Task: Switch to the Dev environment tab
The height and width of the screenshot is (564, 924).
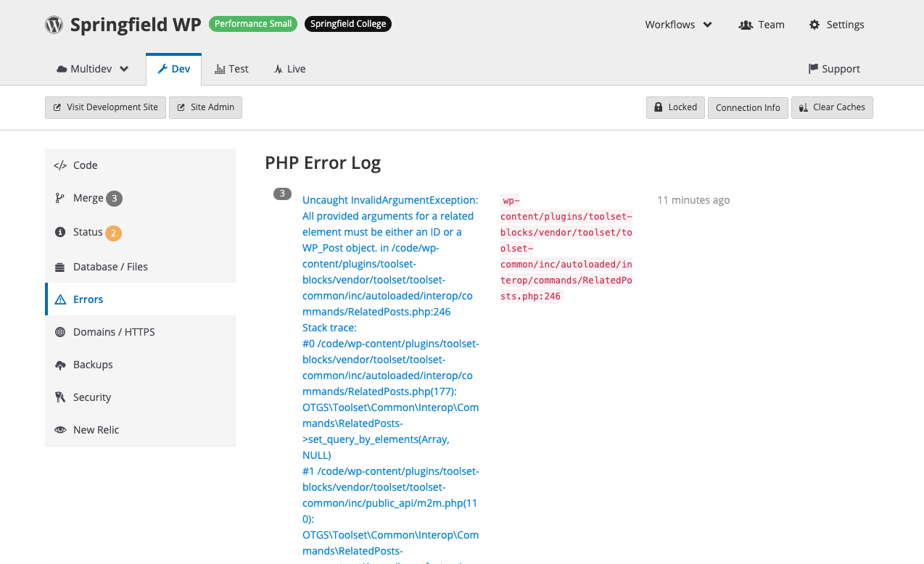Action: click(x=173, y=69)
